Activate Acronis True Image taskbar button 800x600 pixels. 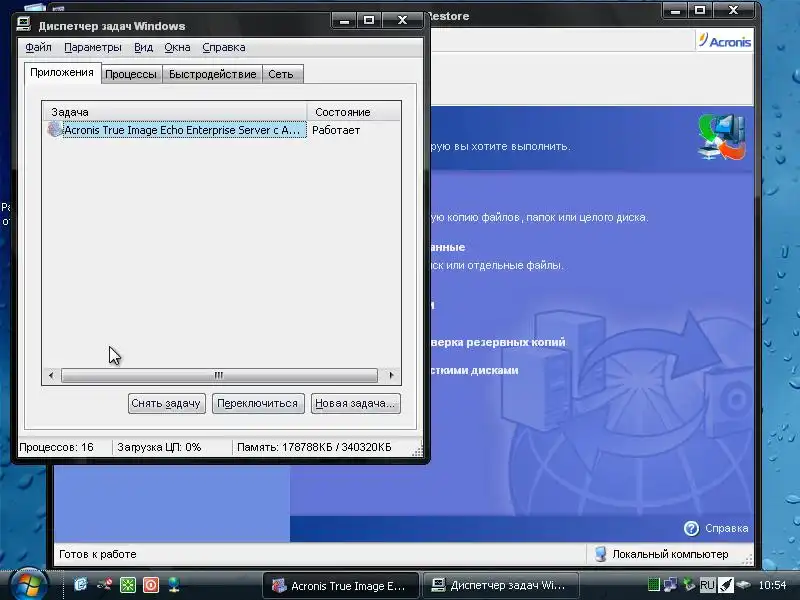point(341,586)
